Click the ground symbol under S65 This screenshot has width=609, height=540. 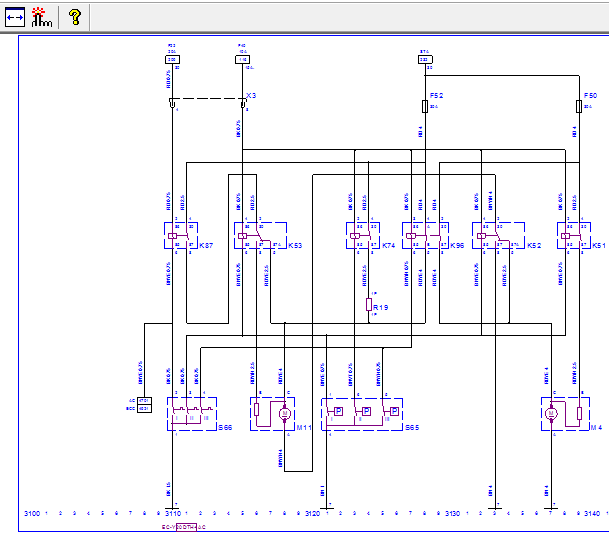327,508
